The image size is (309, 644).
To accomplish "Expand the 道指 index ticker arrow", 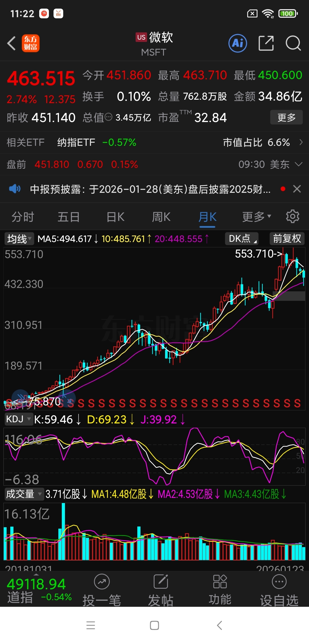I will pyautogui.click(x=36, y=574).
